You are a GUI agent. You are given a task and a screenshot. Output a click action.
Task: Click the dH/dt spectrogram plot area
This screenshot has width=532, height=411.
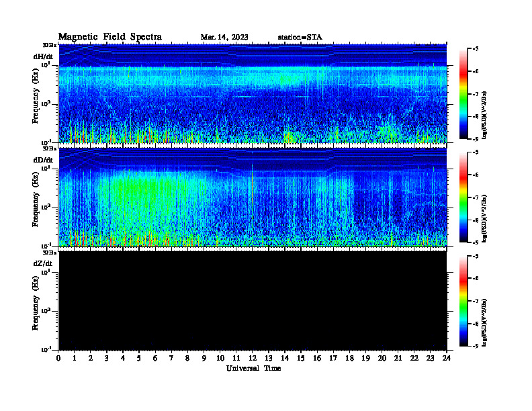point(253,93)
